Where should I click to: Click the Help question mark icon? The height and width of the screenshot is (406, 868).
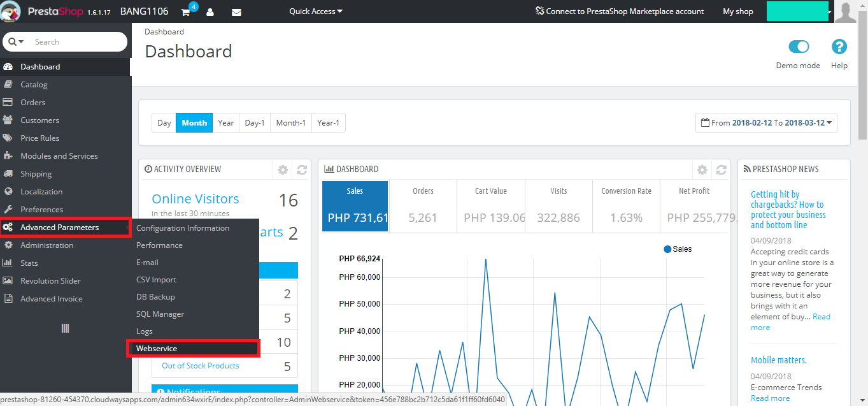tap(839, 47)
